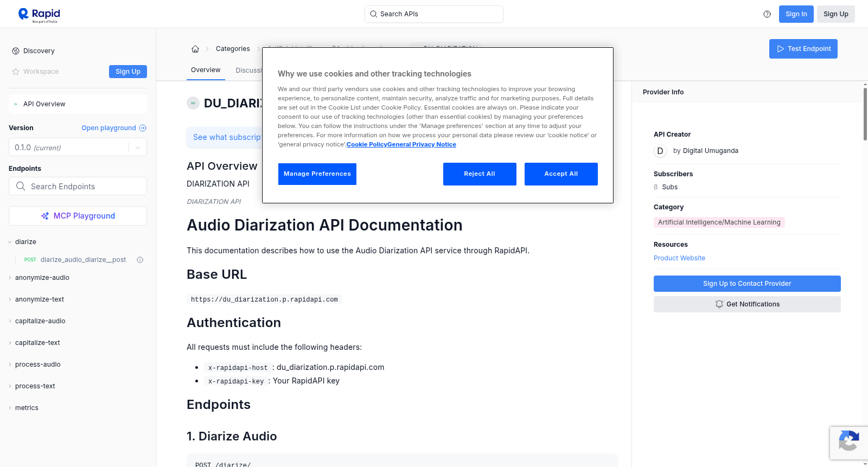Click the Digital Umuganda D avatar

tap(660, 151)
